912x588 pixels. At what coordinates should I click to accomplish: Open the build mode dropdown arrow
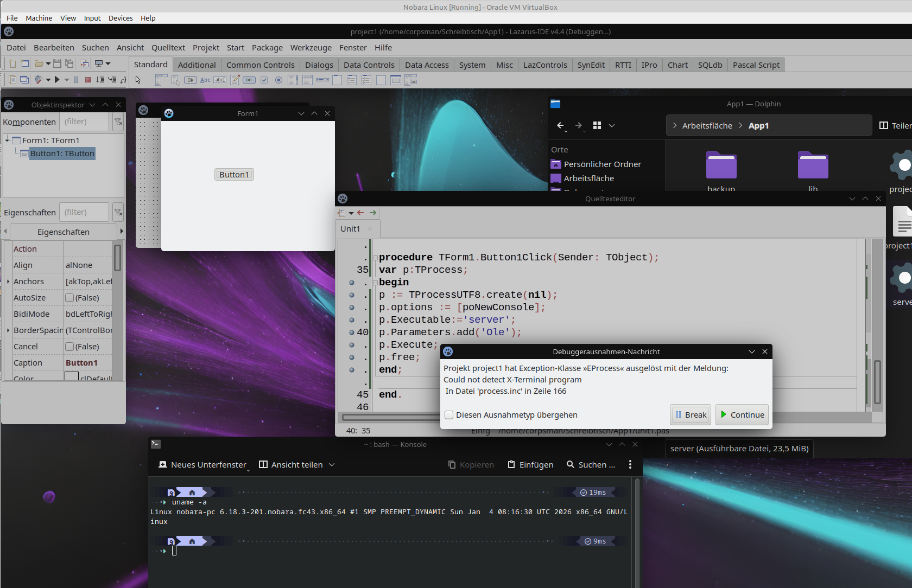pyautogui.click(x=48, y=80)
